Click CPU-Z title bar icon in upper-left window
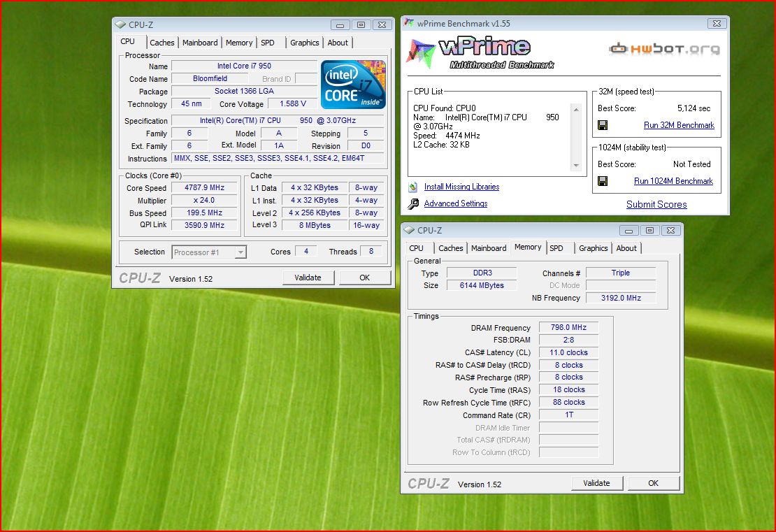 click(120, 24)
